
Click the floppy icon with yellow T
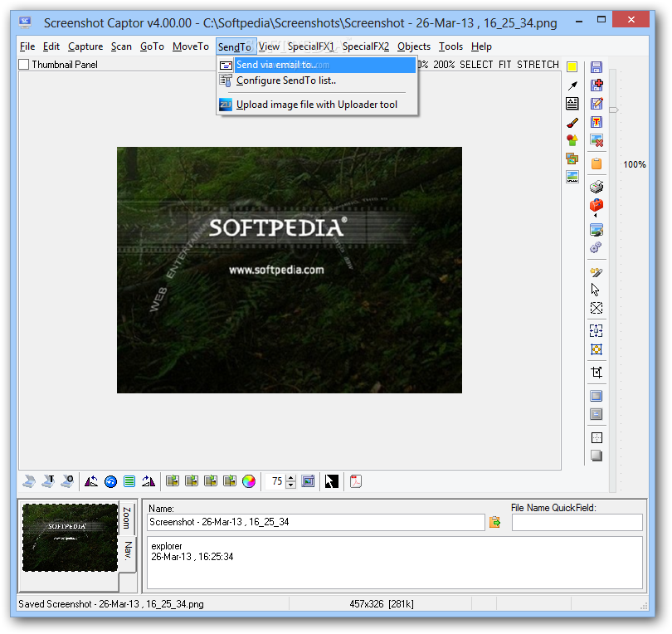point(597,122)
